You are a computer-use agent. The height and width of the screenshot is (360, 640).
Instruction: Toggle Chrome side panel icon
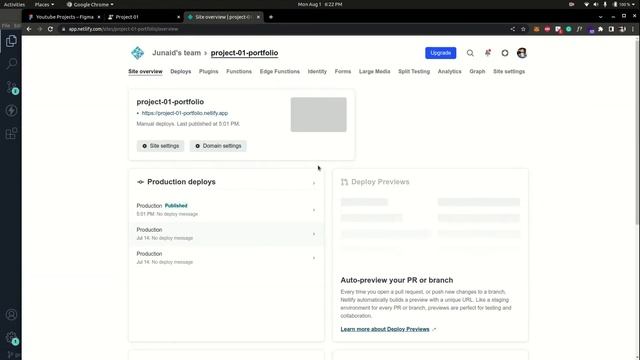click(x=611, y=29)
